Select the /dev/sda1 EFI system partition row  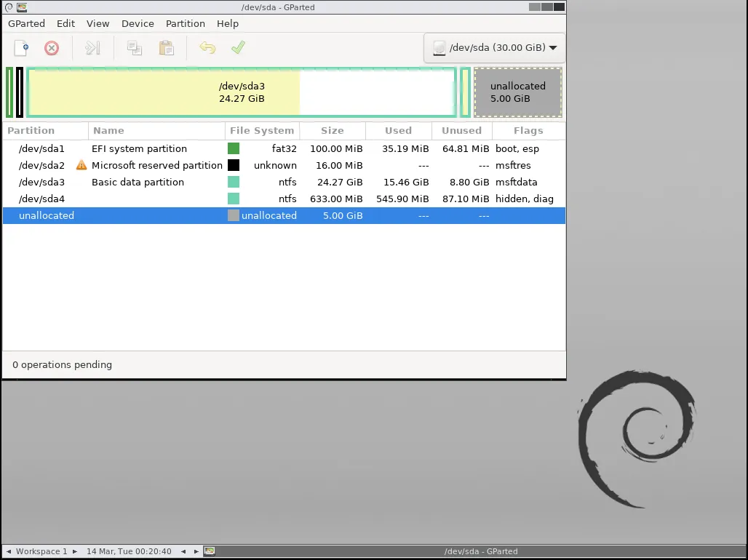click(x=41, y=148)
